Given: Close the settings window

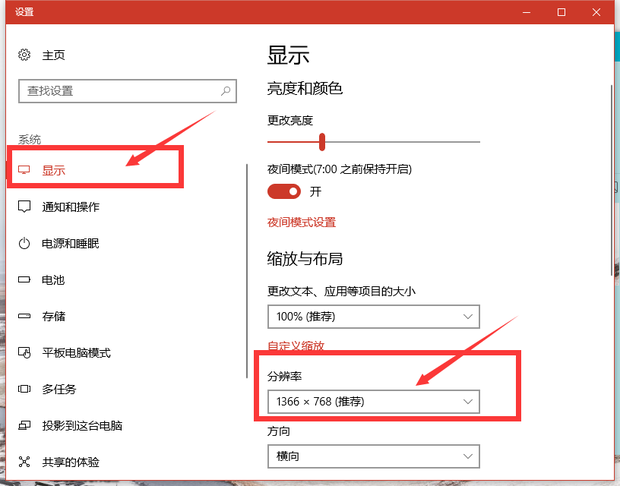Looking at the screenshot, I should pyautogui.click(x=596, y=12).
